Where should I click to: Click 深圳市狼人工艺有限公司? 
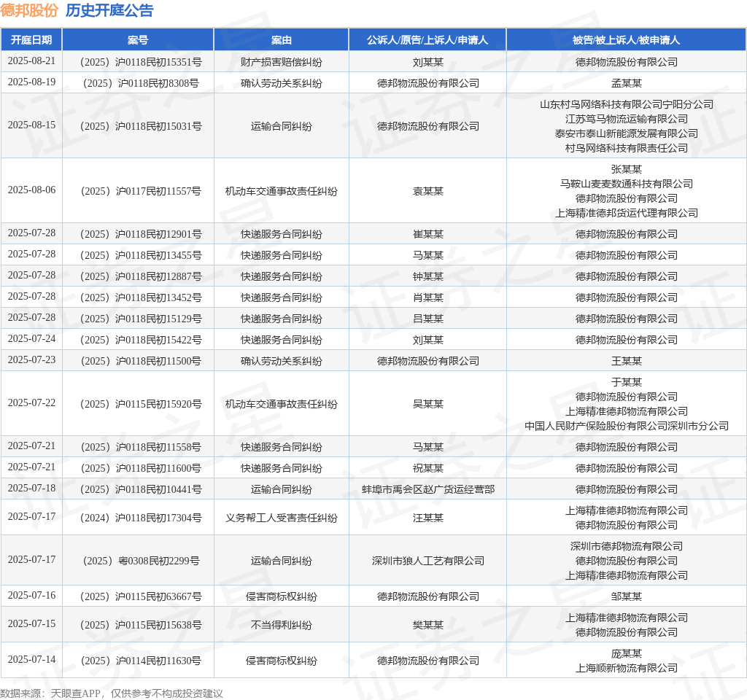pyautogui.click(x=427, y=561)
